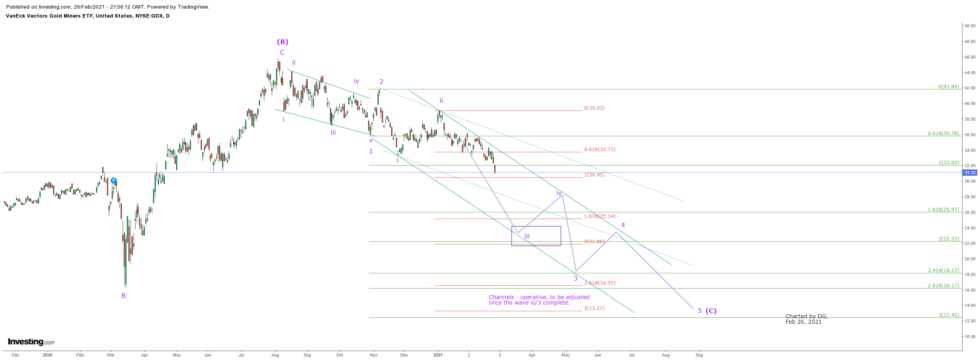Select the '(B)' wave label at chart top
This screenshot has height=360, width=980.
pos(282,42)
